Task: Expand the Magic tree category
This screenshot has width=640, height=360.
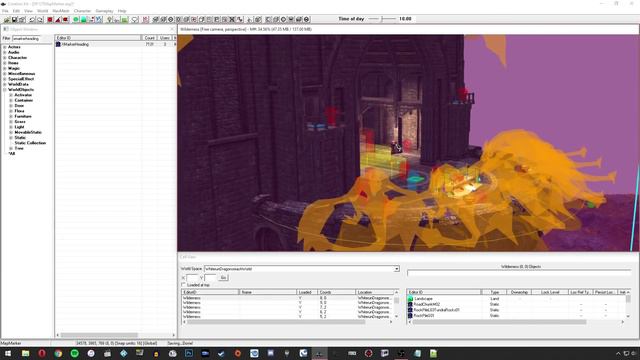Action: tap(4, 68)
